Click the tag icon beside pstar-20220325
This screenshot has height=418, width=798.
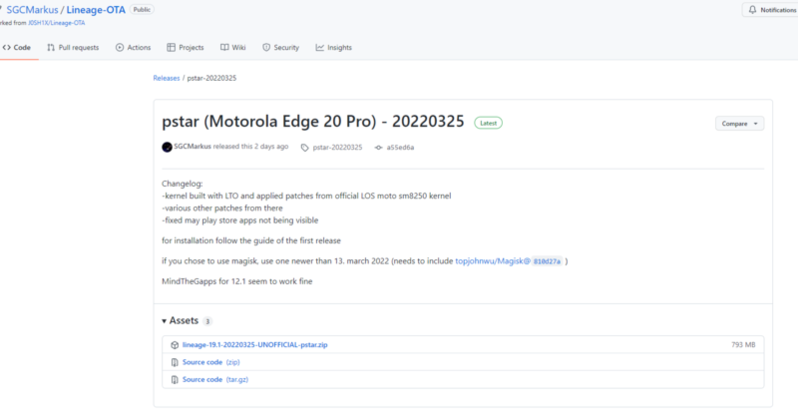[305, 147]
